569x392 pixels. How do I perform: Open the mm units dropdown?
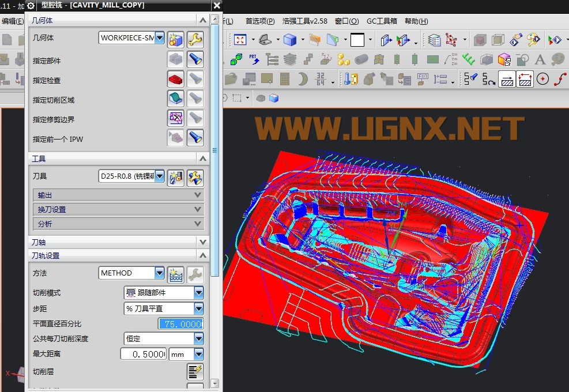coord(199,354)
